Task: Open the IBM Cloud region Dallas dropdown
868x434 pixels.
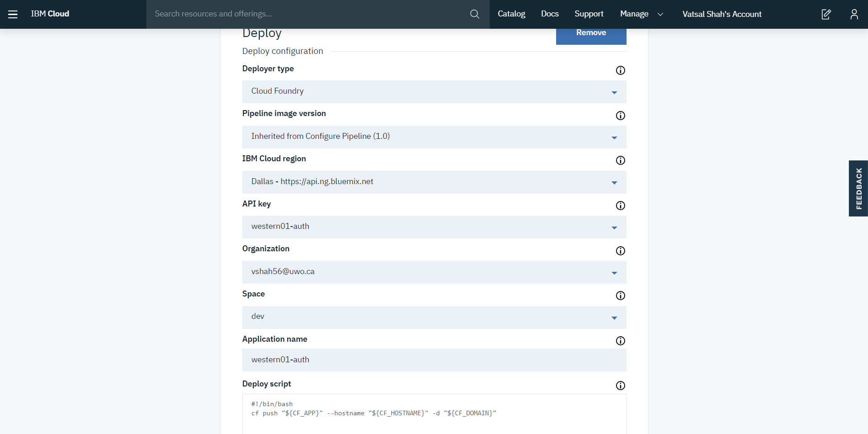Action: coord(434,182)
